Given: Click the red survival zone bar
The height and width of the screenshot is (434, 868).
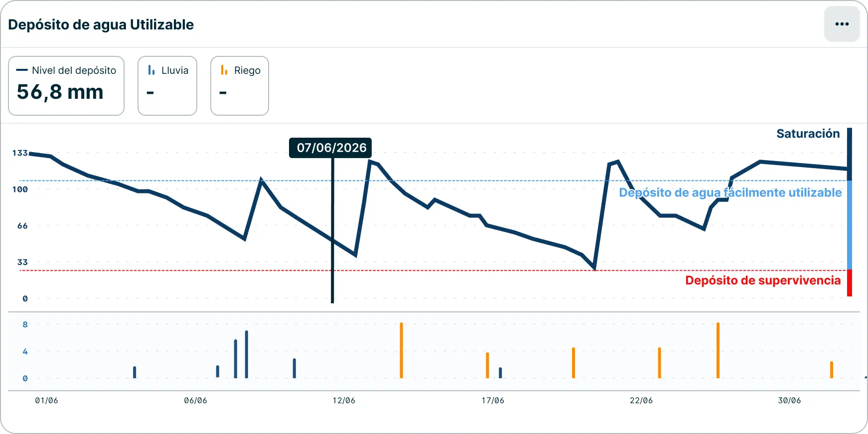Looking at the screenshot, I should (x=850, y=283).
